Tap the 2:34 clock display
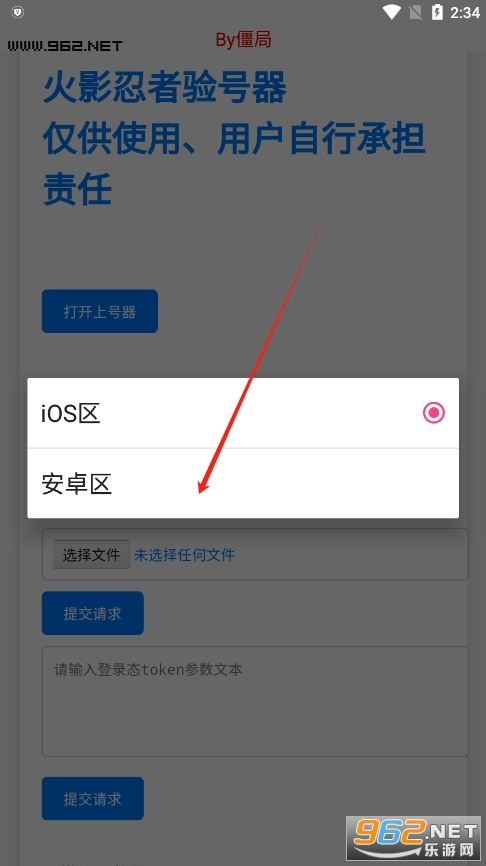The image size is (486, 866). click(x=464, y=12)
